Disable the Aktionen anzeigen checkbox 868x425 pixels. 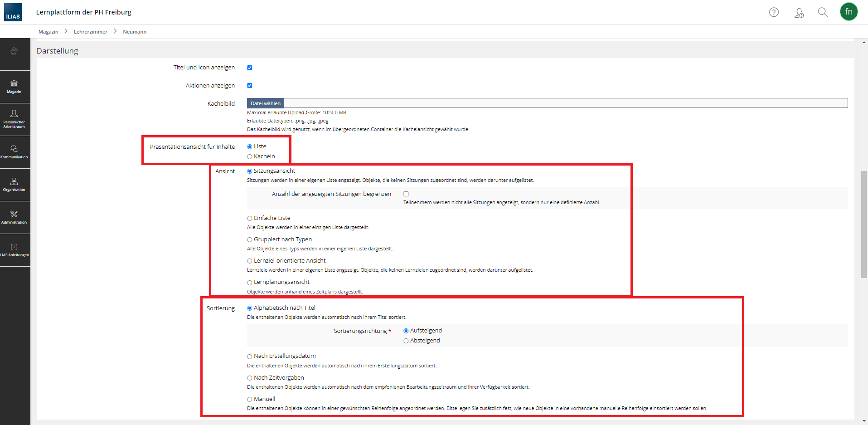[250, 85]
